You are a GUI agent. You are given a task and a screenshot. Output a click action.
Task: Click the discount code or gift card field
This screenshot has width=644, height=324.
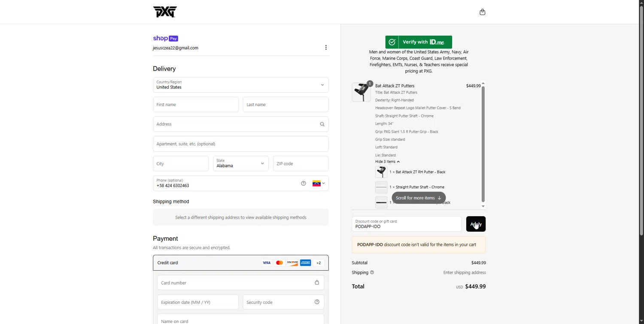tap(407, 224)
